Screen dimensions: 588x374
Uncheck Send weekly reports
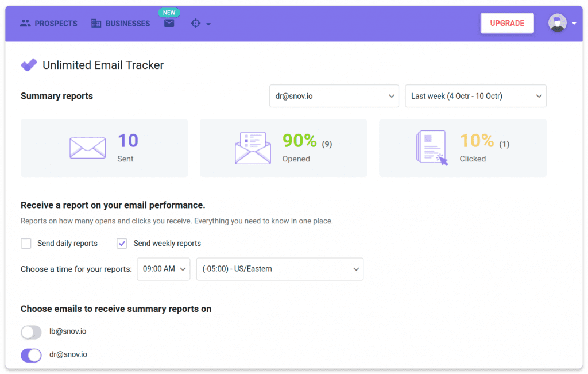(x=122, y=243)
